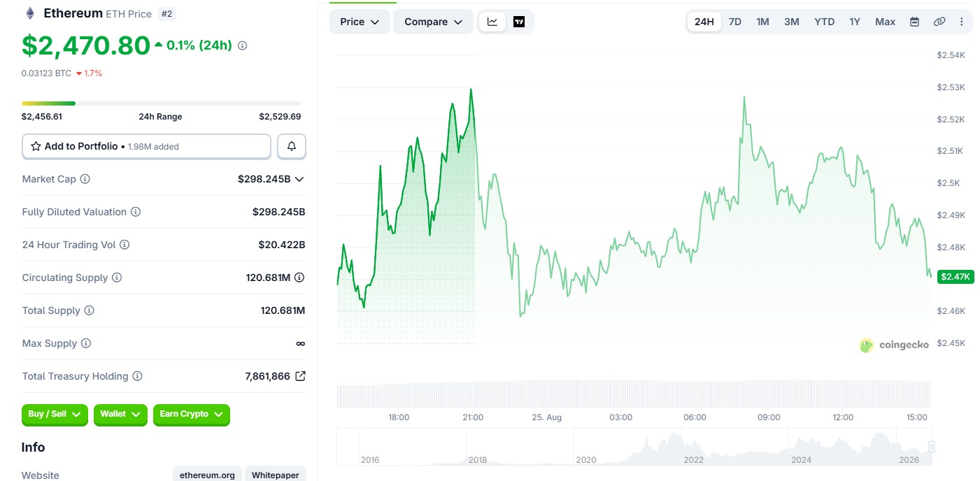Open Fully Diluted Valuation info icon
Image resolution: width=980 pixels, height=481 pixels.
point(136,212)
